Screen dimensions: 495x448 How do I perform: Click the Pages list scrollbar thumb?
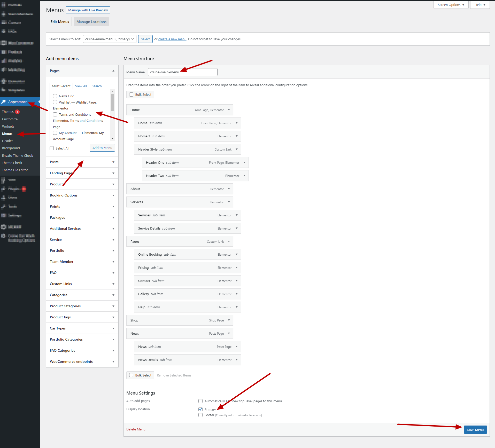(112, 102)
